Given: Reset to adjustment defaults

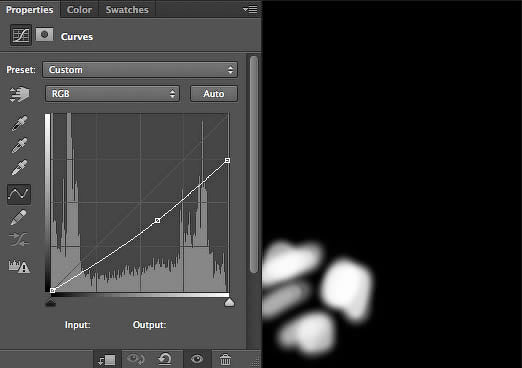Looking at the screenshot, I should [x=165, y=359].
